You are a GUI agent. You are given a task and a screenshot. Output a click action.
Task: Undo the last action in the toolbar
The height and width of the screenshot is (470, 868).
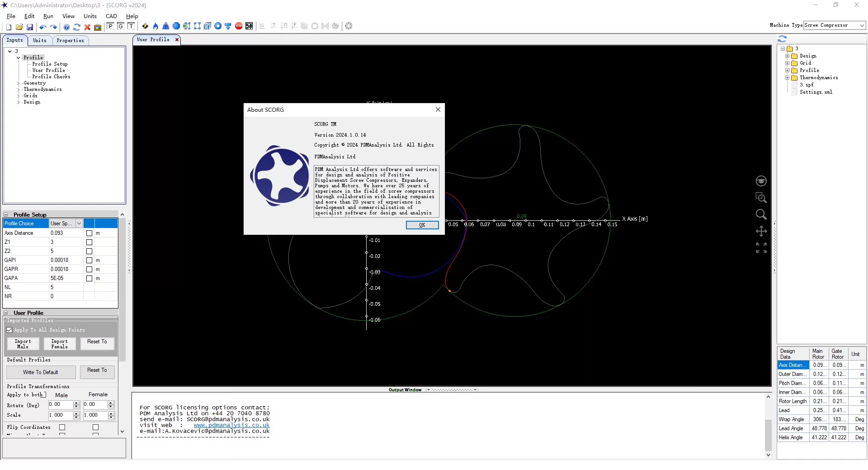coord(43,27)
